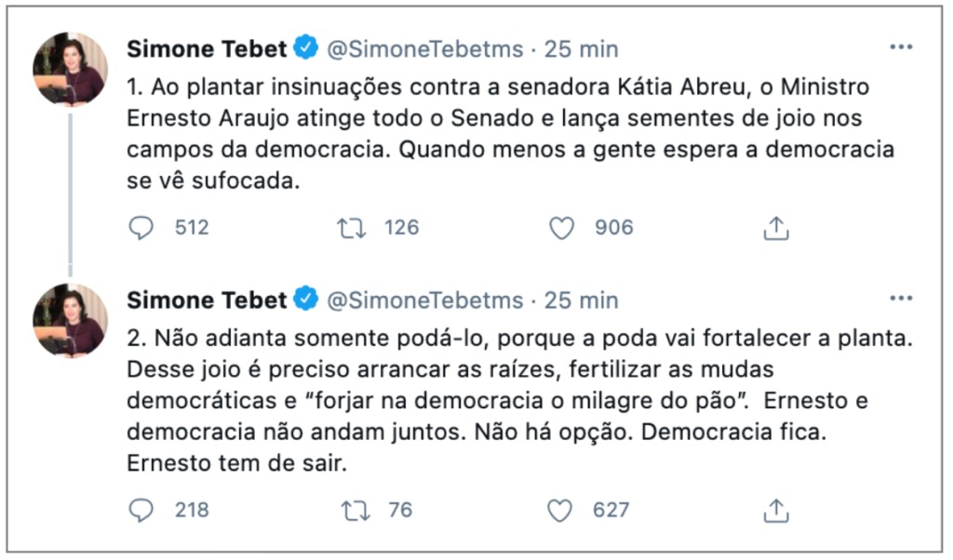The width and height of the screenshot is (953, 560).
Task: Share the second tweet via share icon
Action: click(775, 510)
